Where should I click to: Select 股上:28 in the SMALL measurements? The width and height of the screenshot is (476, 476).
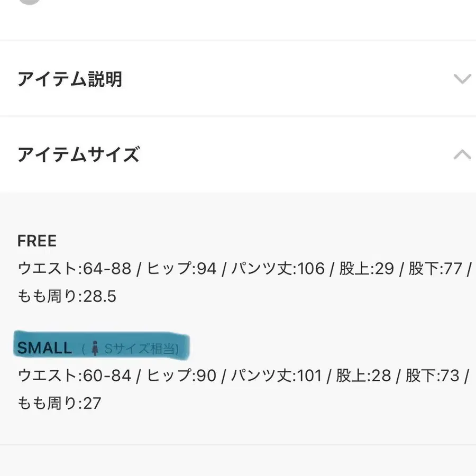[363, 376]
